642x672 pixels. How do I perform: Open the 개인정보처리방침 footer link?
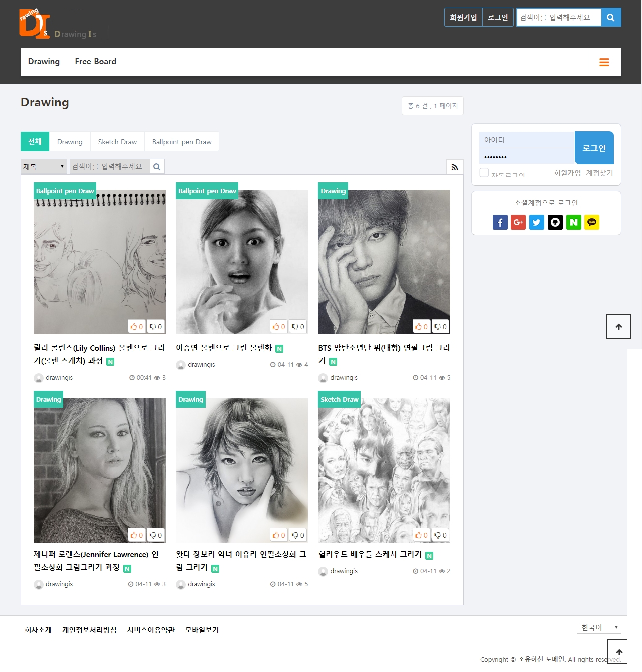pos(89,630)
